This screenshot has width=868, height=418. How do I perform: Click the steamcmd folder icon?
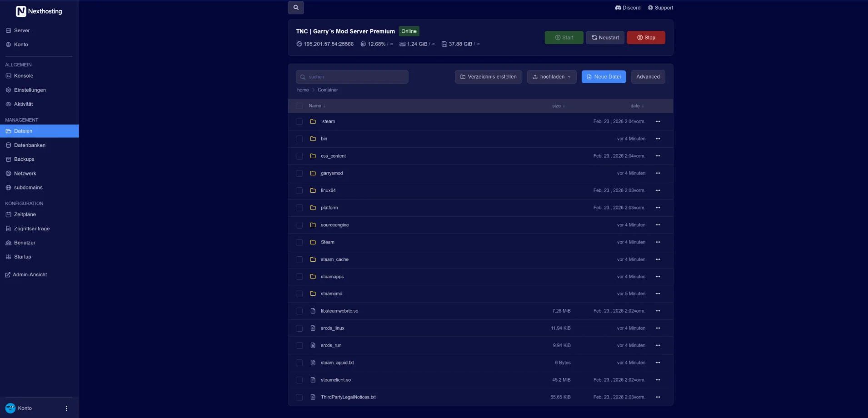[313, 294]
